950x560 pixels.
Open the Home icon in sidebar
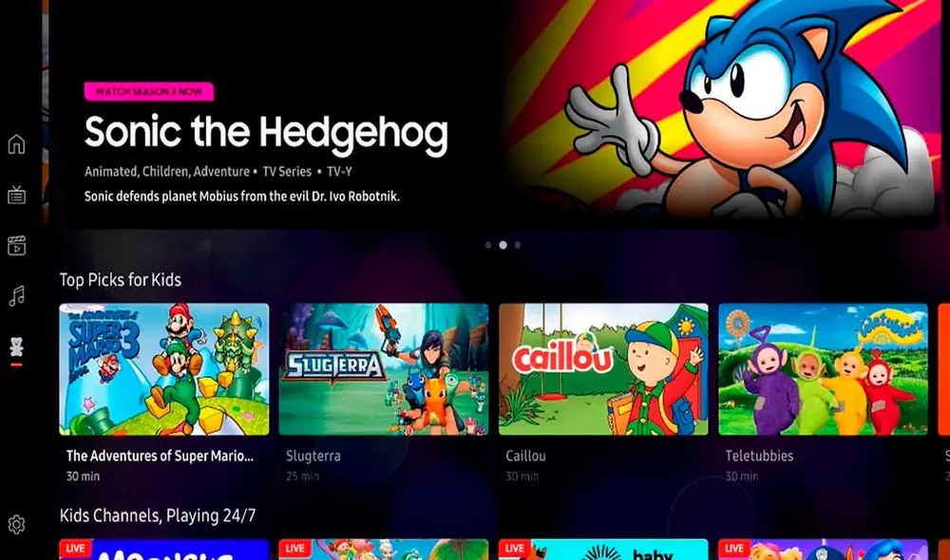(x=16, y=143)
